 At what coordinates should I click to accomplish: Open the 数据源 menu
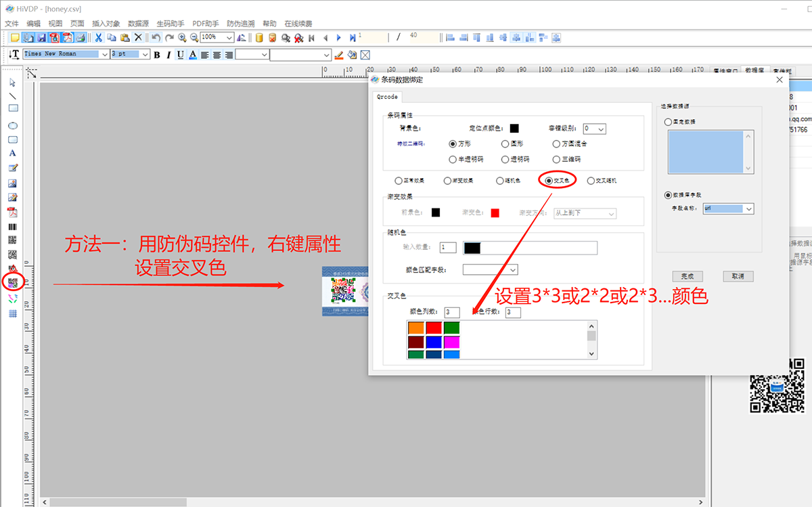pyautogui.click(x=138, y=24)
